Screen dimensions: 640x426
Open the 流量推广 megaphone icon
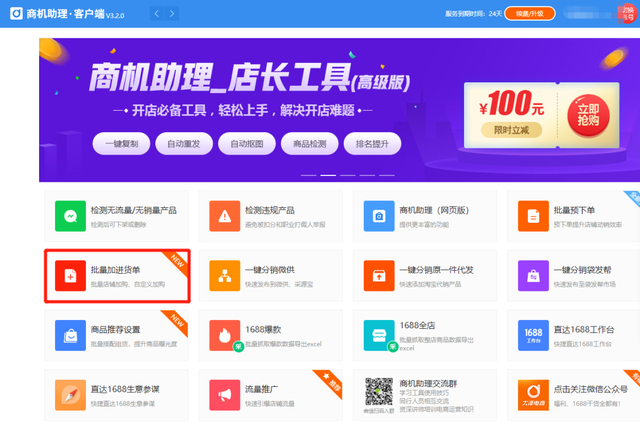(x=225, y=395)
